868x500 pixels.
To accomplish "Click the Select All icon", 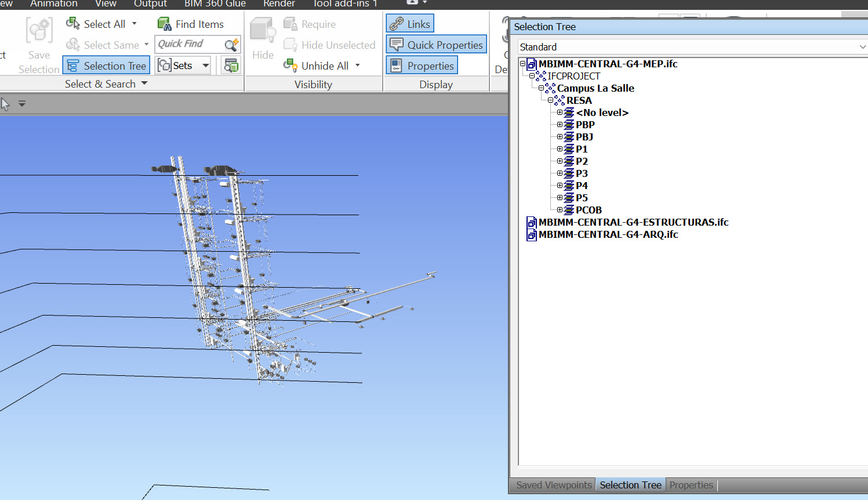I will pos(73,23).
